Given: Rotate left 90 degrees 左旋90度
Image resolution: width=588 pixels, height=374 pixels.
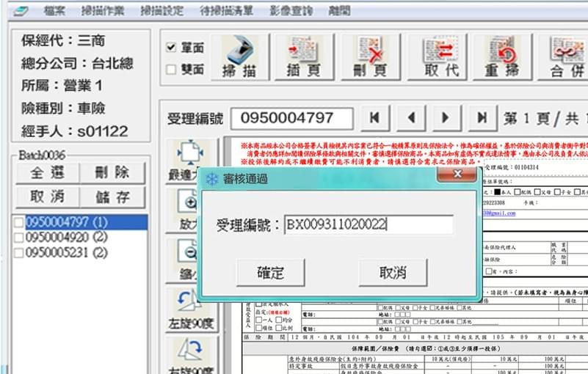Looking at the screenshot, I should coord(192,309).
